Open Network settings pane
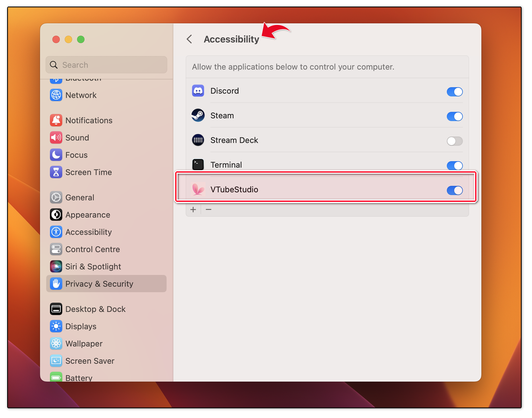 [106, 95]
